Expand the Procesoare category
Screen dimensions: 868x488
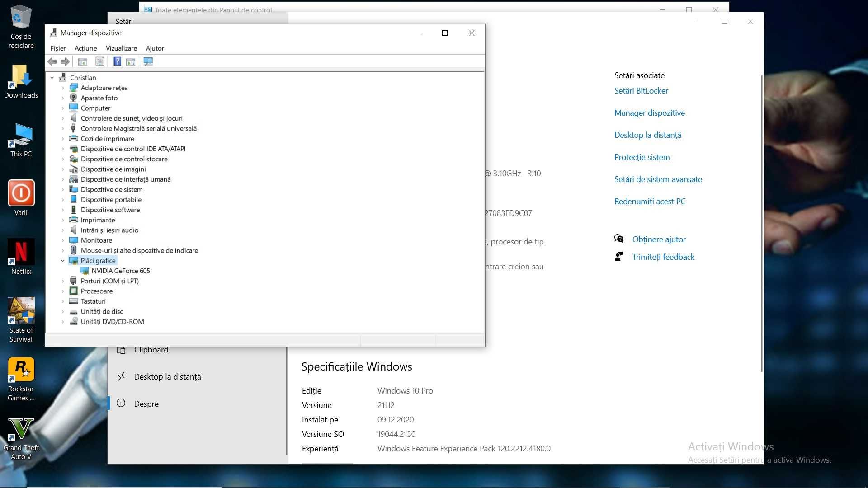point(63,291)
